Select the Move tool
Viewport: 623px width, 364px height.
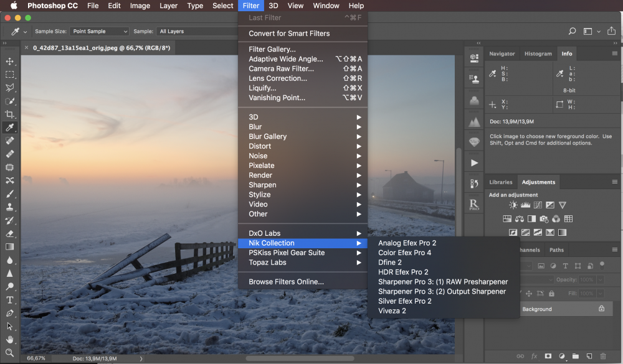point(10,62)
